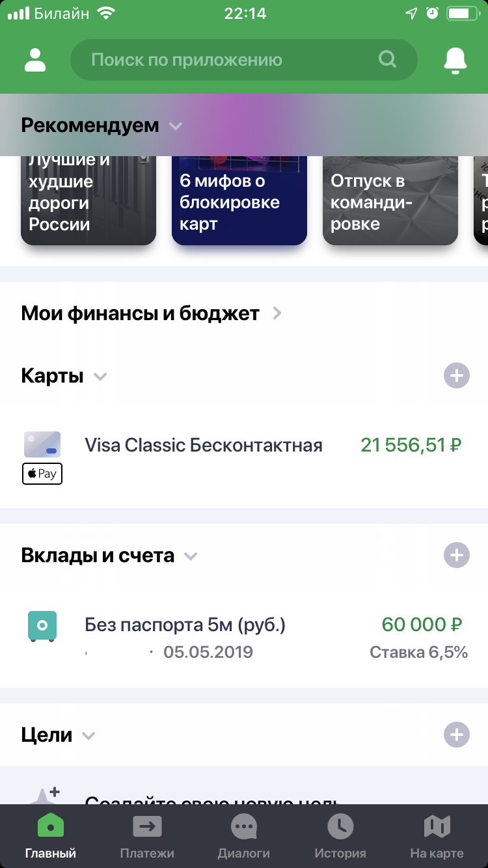Add a new card with plus icon
This screenshot has height=868, width=488.
pos(456,375)
